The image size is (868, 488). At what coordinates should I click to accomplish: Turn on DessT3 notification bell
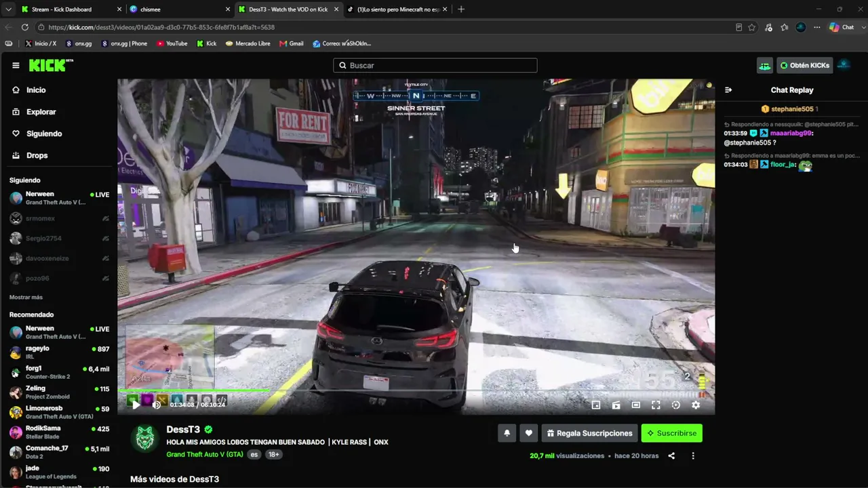tap(507, 433)
